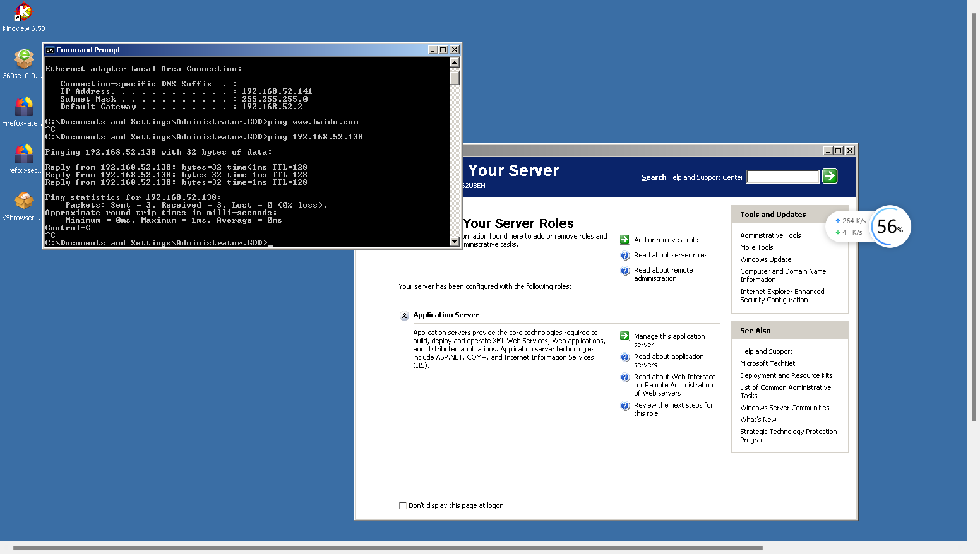Open Read about application servers link
Image resolution: width=980 pixels, height=554 pixels.
[669, 360]
